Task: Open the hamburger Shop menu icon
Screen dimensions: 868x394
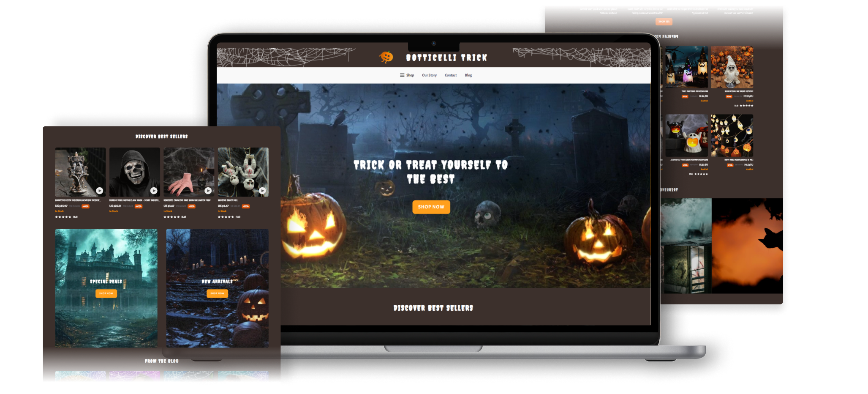Action: coord(402,75)
